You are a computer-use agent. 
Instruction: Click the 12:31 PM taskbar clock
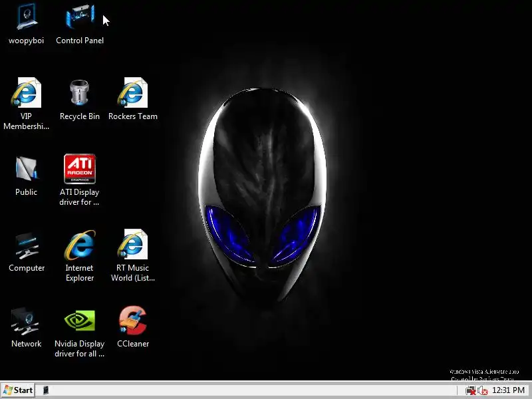(508, 390)
